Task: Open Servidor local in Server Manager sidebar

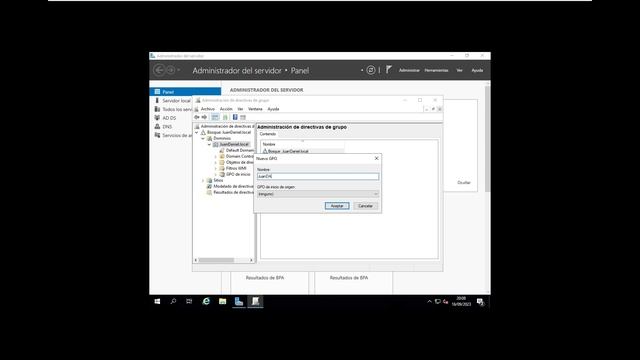Action: tap(176, 100)
